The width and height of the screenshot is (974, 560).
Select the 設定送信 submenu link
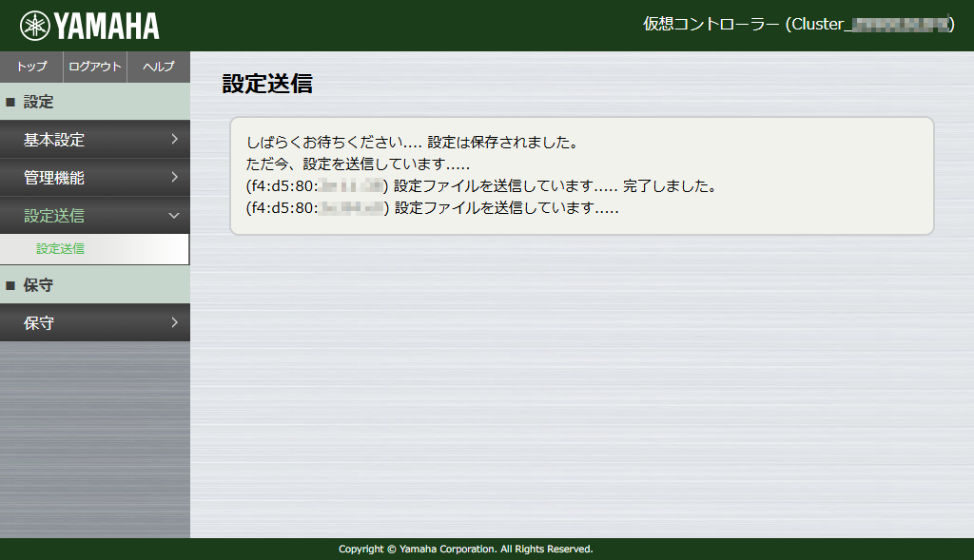pos(60,249)
